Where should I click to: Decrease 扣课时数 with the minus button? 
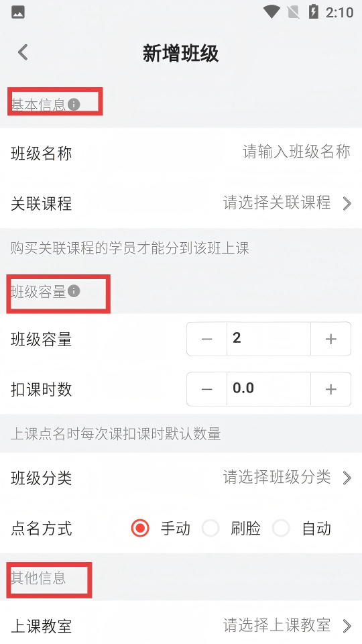[207, 389]
